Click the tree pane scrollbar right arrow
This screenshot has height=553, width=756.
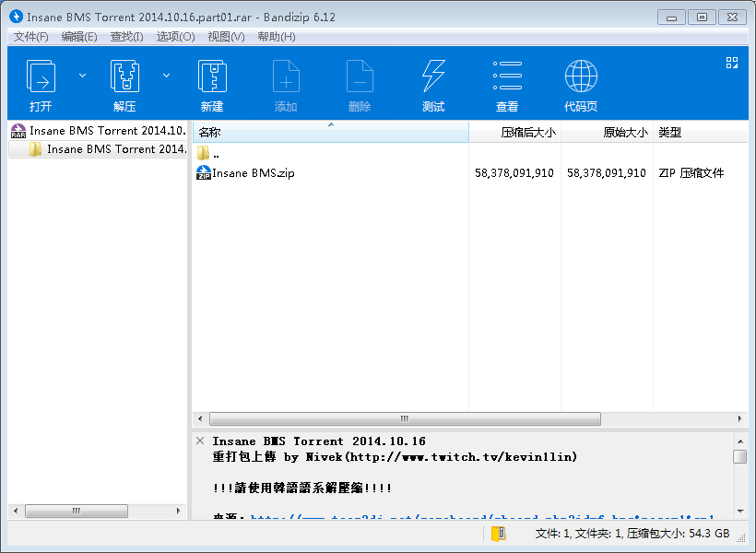click(178, 511)
